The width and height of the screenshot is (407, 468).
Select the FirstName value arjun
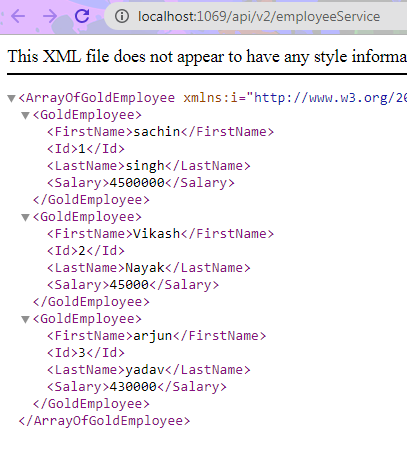pyautogui.click(x=153, y=336)
